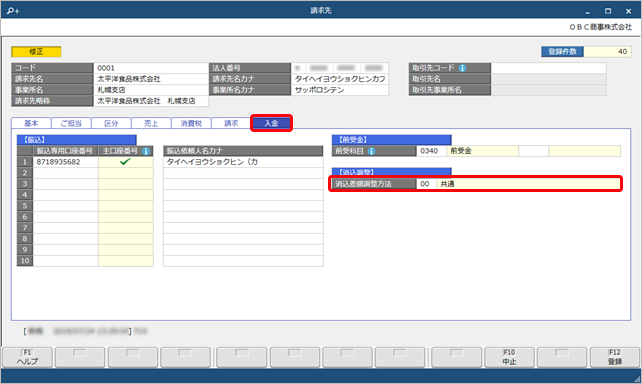The width and height of the screenshot is (642, 384).
Task: Open the 区分 tab
Action: tap(111, 123)
